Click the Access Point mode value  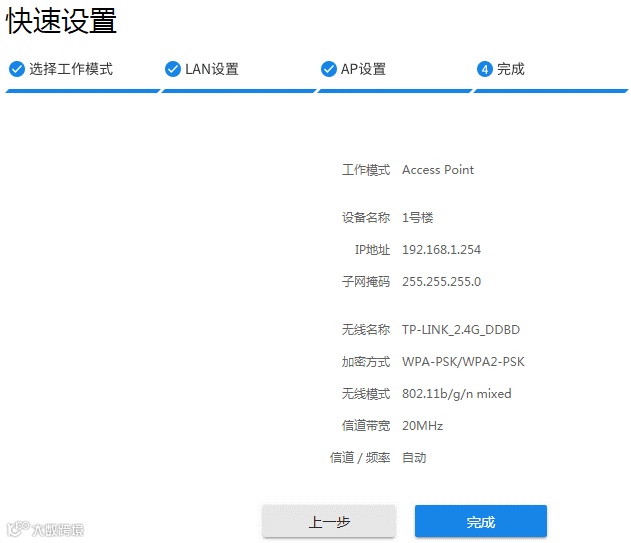[438, 170]
